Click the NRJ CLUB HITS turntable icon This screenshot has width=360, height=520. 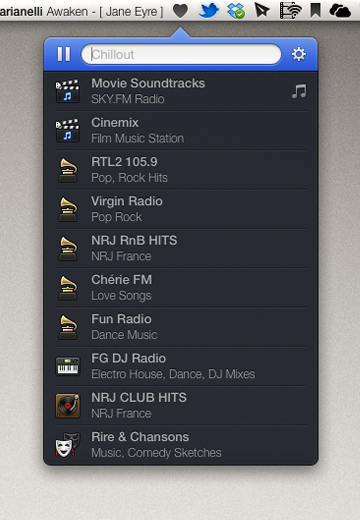tap(68, 406)
